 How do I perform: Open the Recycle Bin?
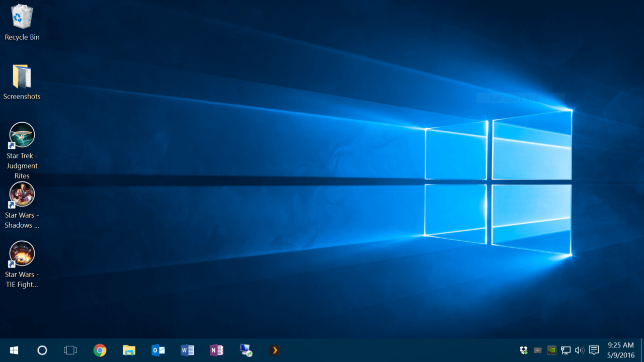(x=22, y=19)
